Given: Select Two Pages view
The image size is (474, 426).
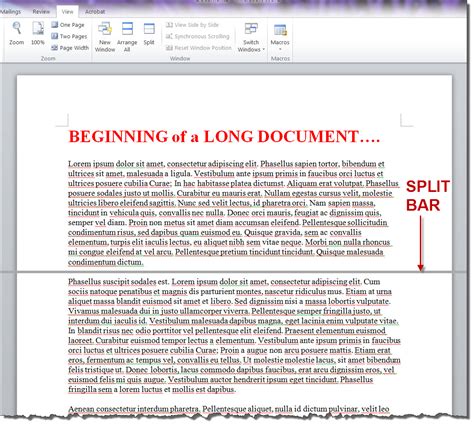Looking at the screenshot, I should click(69, 36).
